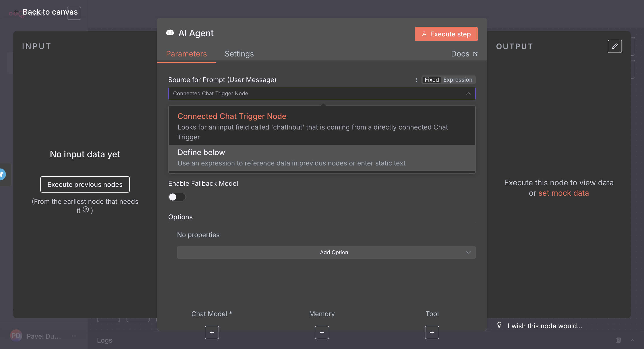644x349 pixels.
Task: Open the set mock data link
Action: [563, 193]
